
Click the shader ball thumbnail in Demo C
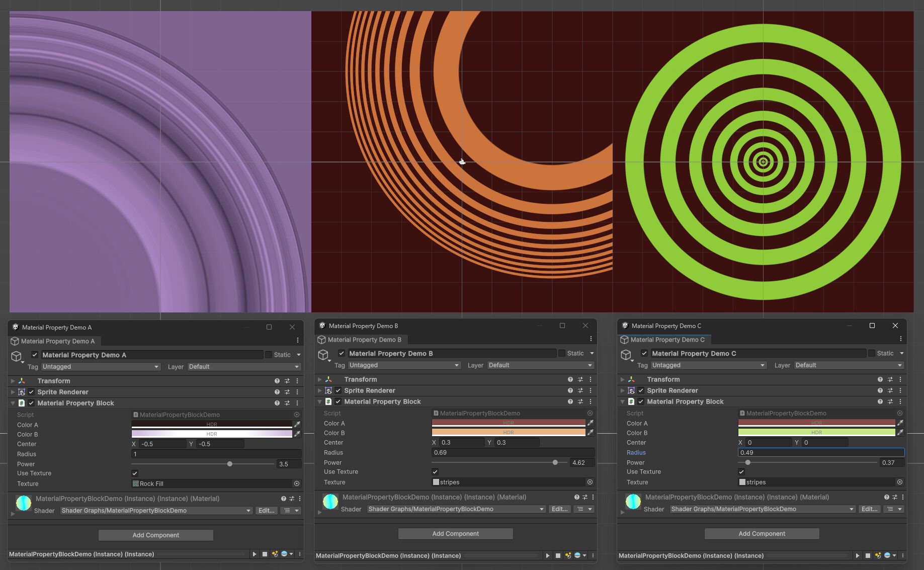coord(633,501)
